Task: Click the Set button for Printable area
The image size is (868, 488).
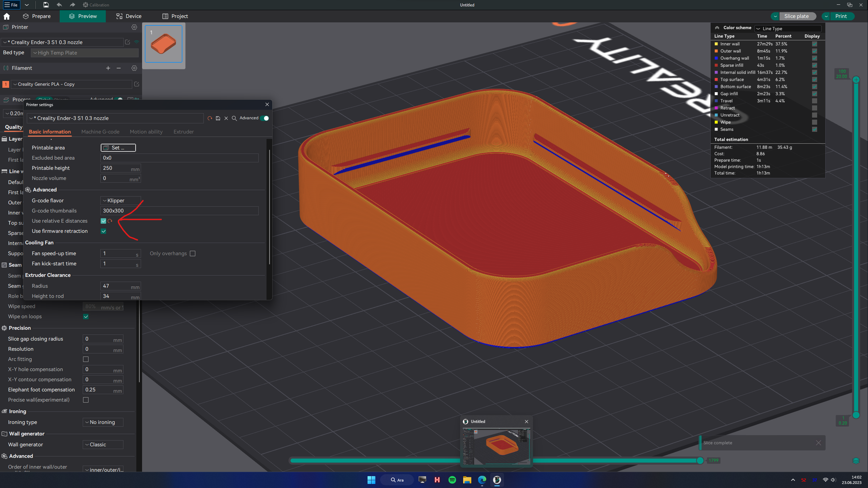Action: coord(118,148)
